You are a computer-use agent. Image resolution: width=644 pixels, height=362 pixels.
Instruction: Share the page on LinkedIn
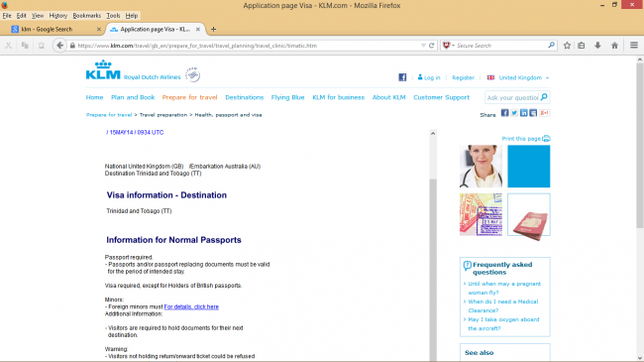click(524, 113)
